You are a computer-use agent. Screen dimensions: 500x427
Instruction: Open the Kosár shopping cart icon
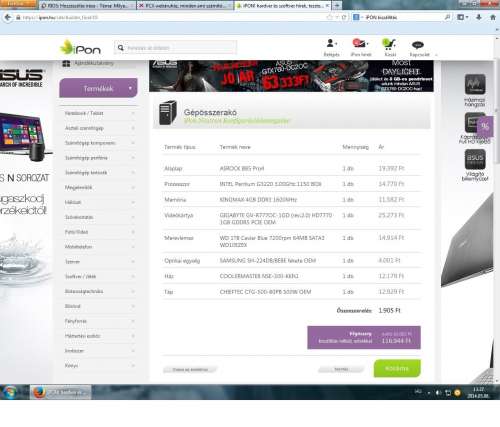click(389, 43)
